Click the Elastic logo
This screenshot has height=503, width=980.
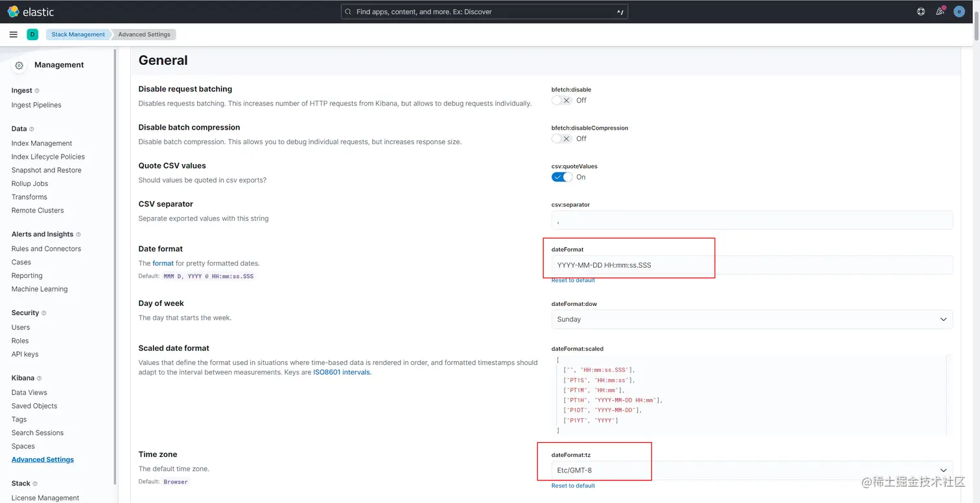click(x=30, y=12)
